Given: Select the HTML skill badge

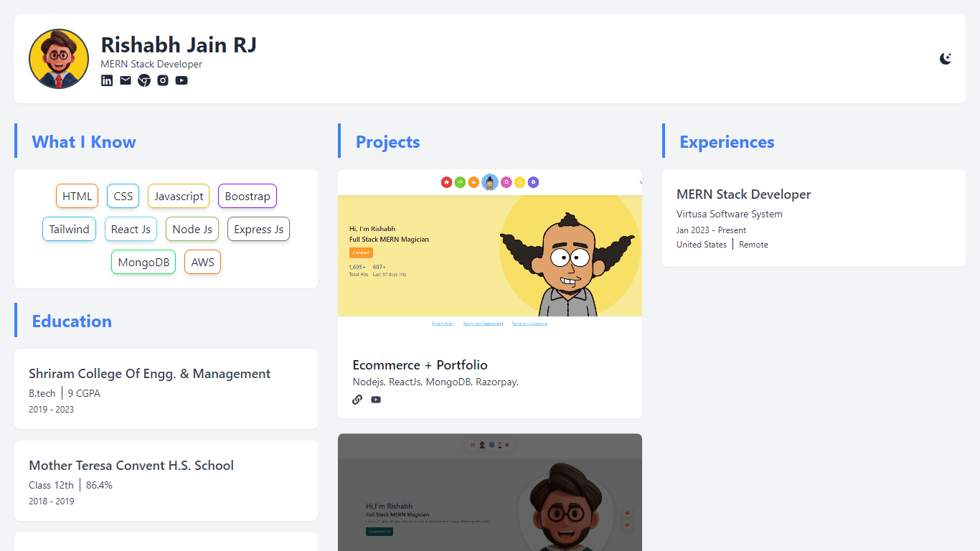Looking at the screenshot, I should (x=77, y=195).
